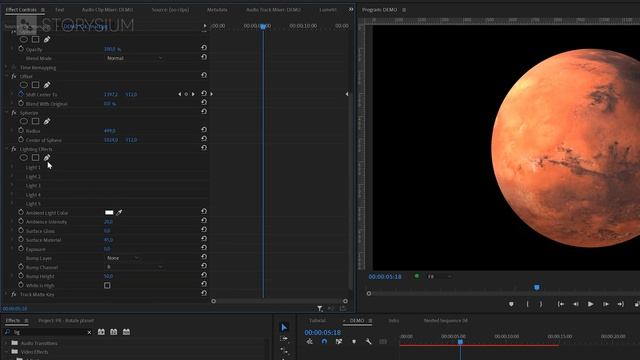This screenshot has height=360, width=640.
Task: Toggle animation stopwatch for Center of Sphere
Action: point(21,140)
